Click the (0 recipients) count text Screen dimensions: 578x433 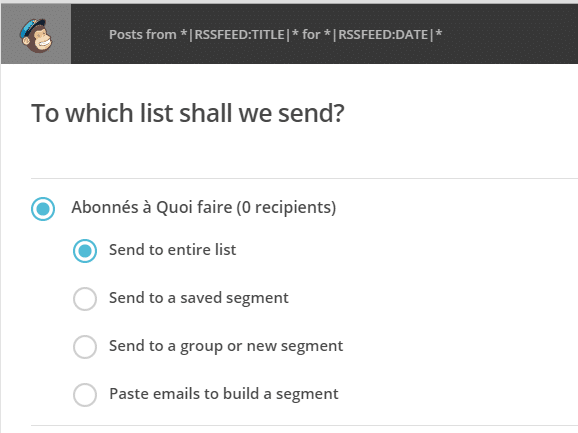286,207
